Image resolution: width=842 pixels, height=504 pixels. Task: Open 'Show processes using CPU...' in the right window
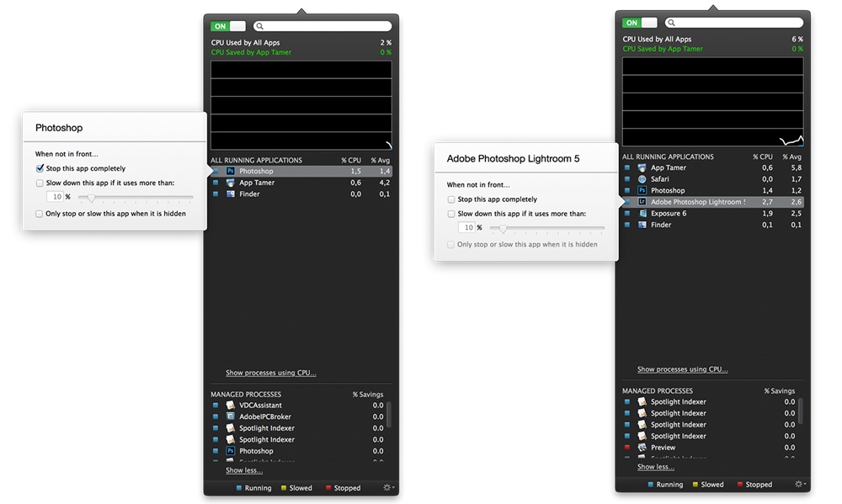[x=683, y=369]
